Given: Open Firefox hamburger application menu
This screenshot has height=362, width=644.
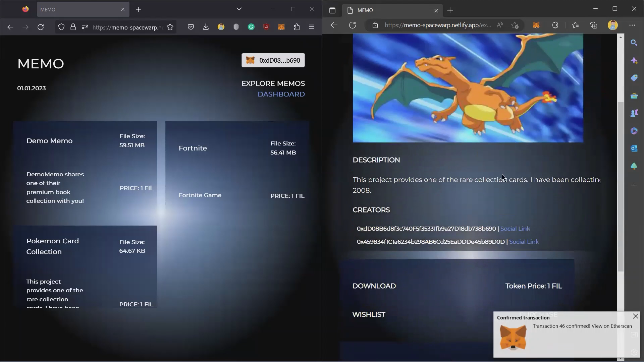Looking at the screenshot, I should click(312, 27).
